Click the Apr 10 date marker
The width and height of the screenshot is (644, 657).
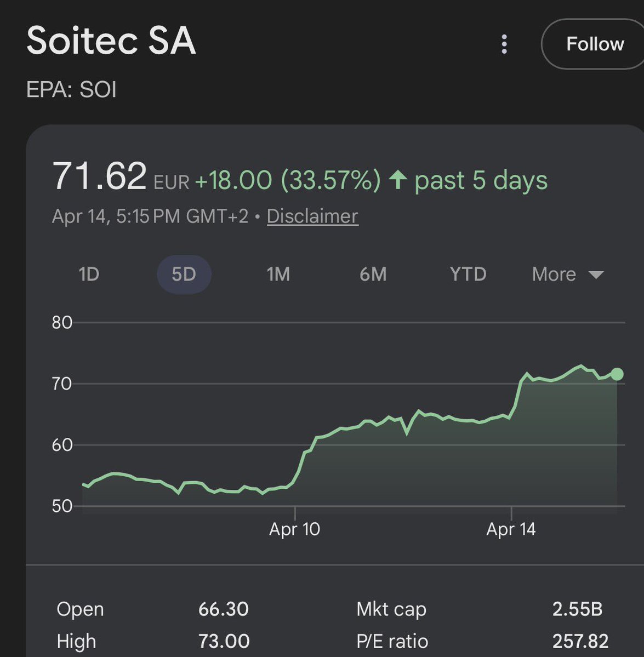294,529
